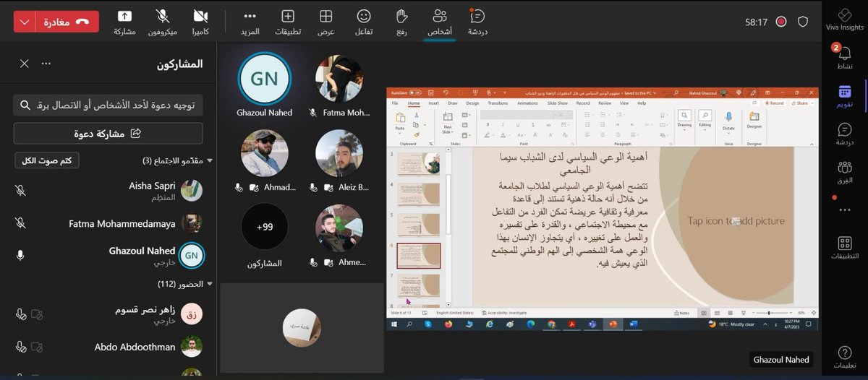The image size is (868, 380).
Task: Open the File menu in shared PowerPoint
Action: pyautogui.click(x=395, y=103)
